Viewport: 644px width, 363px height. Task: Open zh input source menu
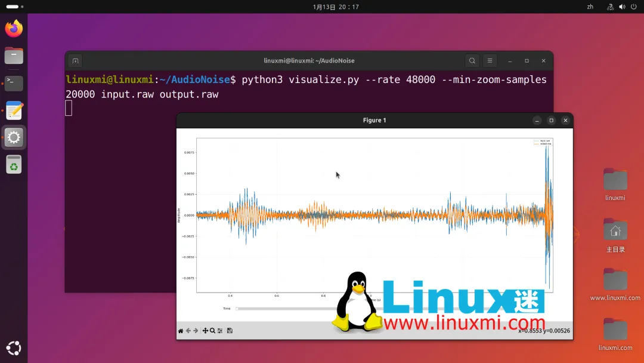pos(590,7)
